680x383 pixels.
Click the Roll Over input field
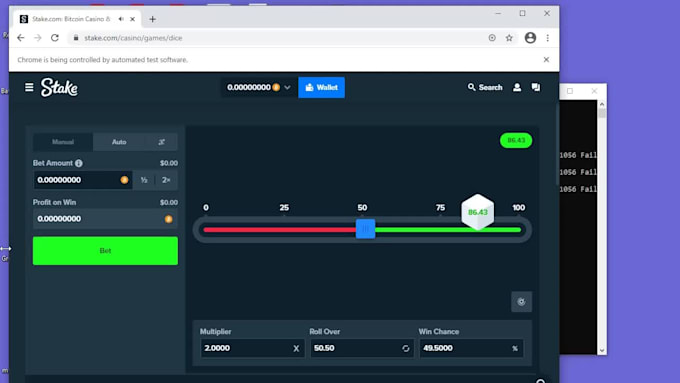pos(362,348)
